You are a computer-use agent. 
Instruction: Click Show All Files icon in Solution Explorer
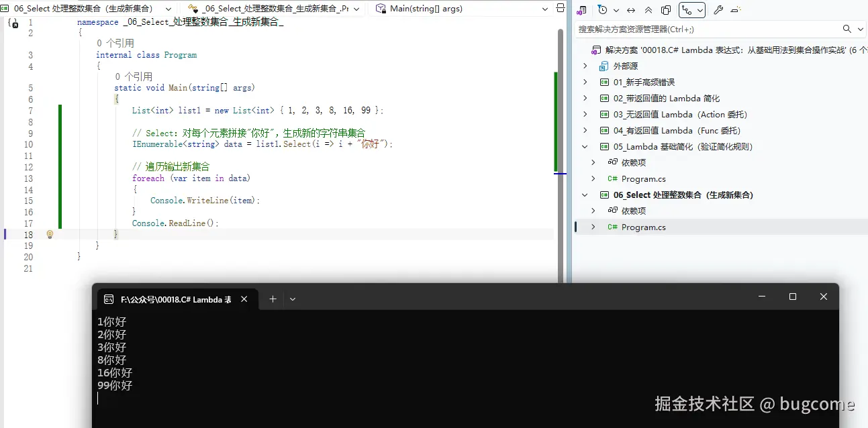[666, 10]
